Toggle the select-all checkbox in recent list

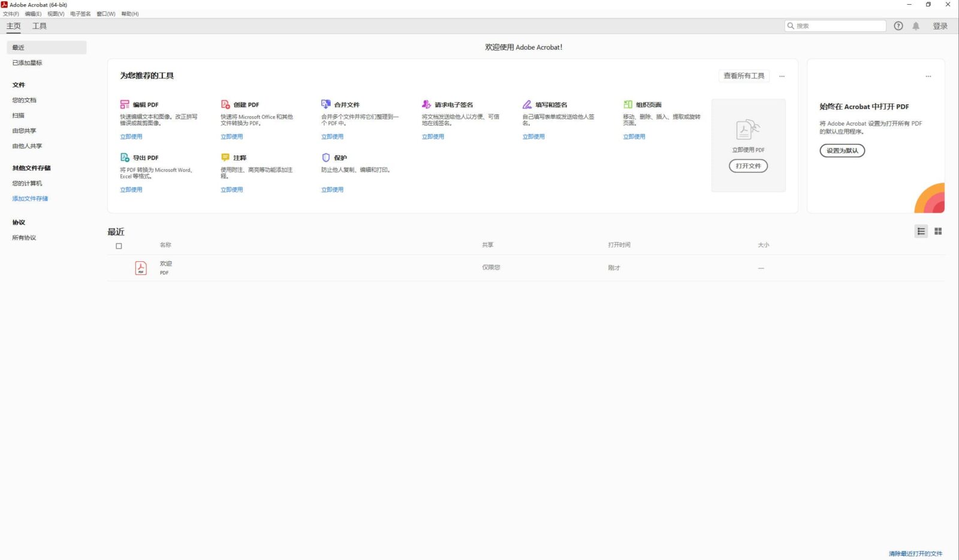point(119,246)
